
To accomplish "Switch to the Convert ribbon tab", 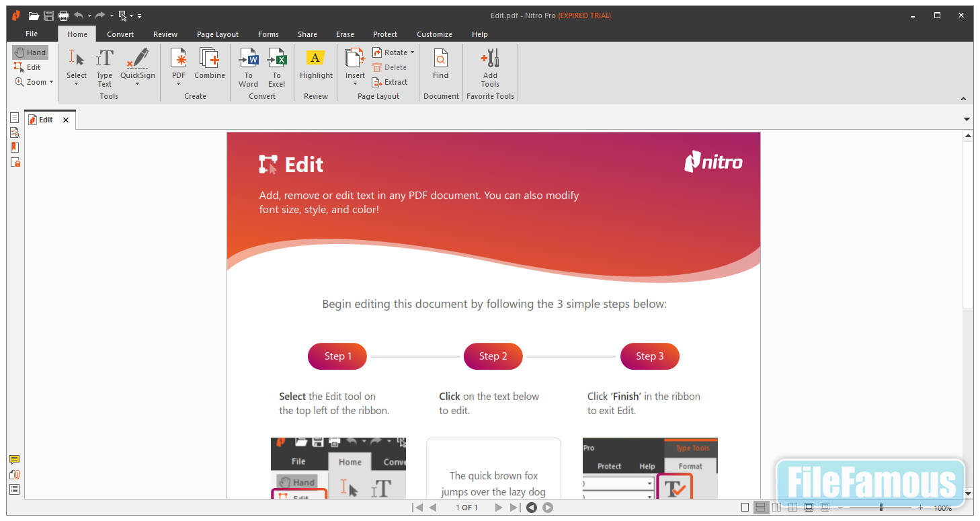I will click(120, 34).
